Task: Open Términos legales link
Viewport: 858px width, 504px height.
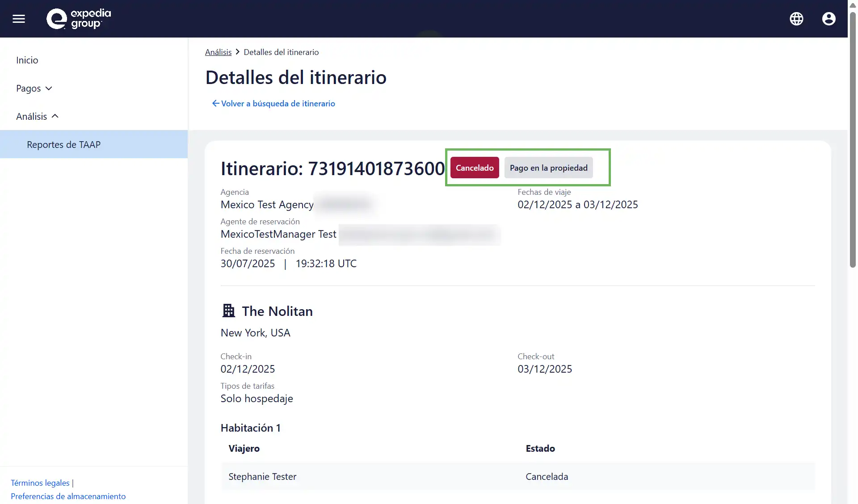Action: 40,483
